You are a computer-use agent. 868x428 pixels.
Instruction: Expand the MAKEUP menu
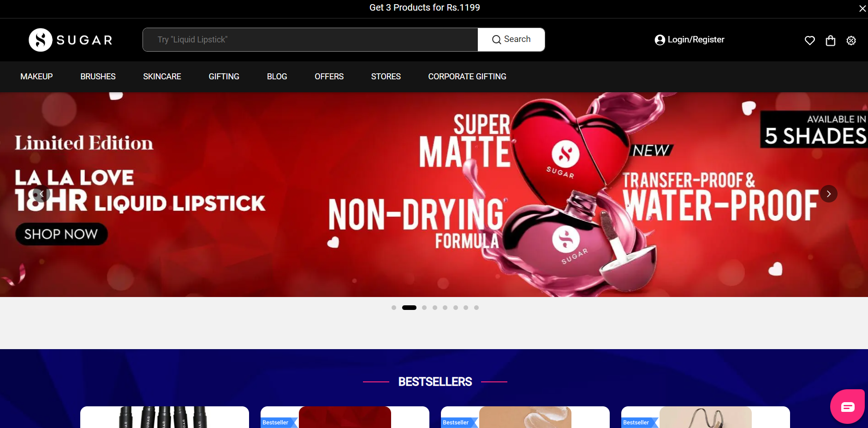(x=36, y=77)
